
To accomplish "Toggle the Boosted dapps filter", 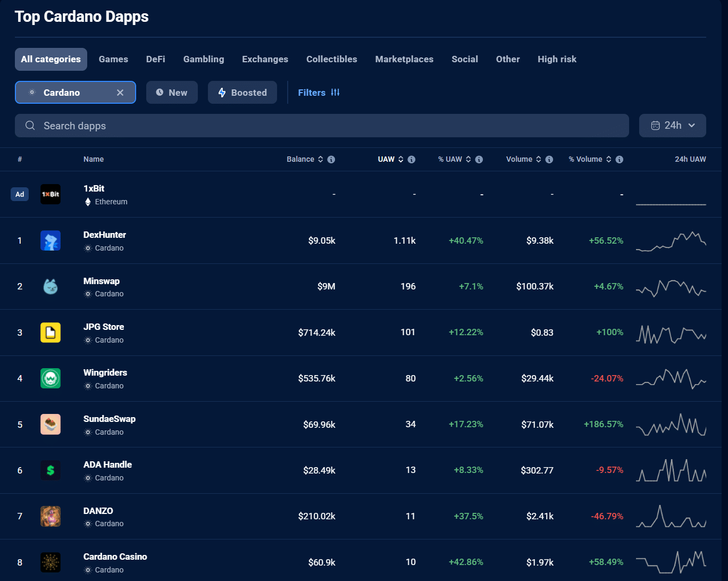I will (242, 93).
